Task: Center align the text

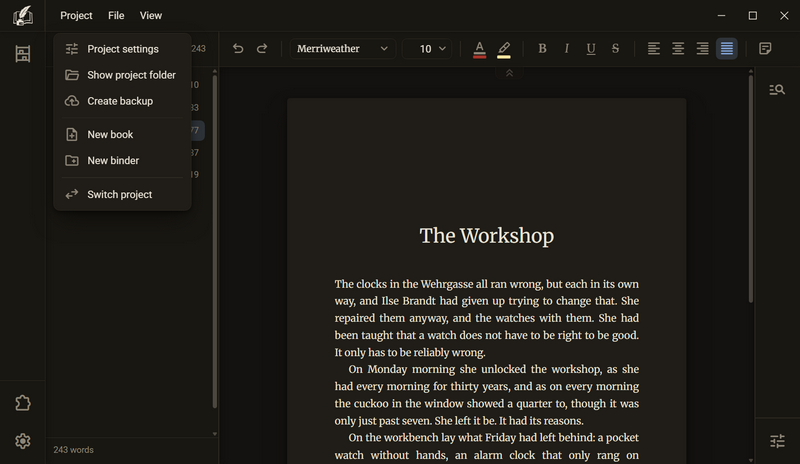Action: 678,48
